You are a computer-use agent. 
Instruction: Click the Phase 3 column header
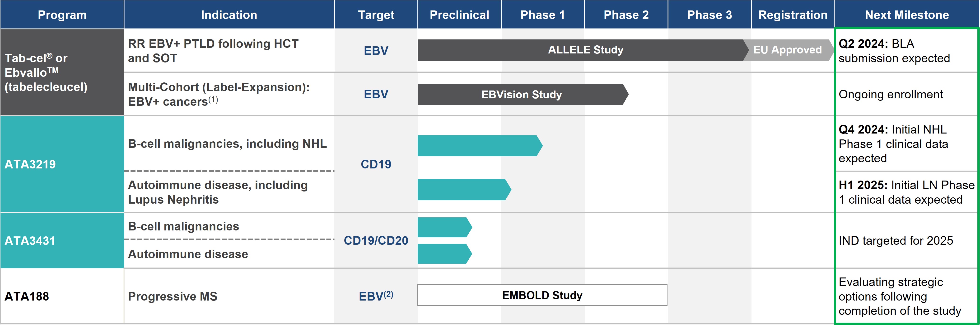tap(709, 15)
